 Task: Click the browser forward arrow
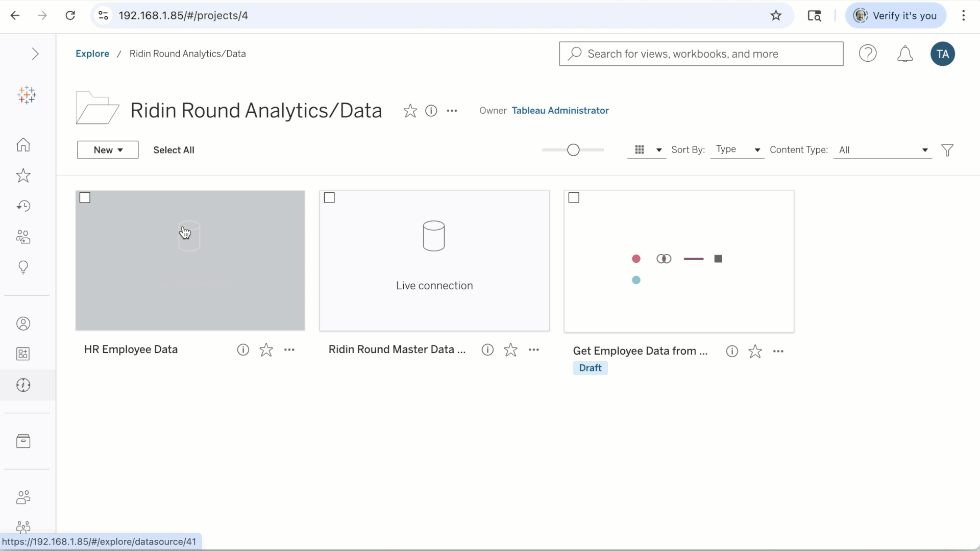[x=42, y=15]
